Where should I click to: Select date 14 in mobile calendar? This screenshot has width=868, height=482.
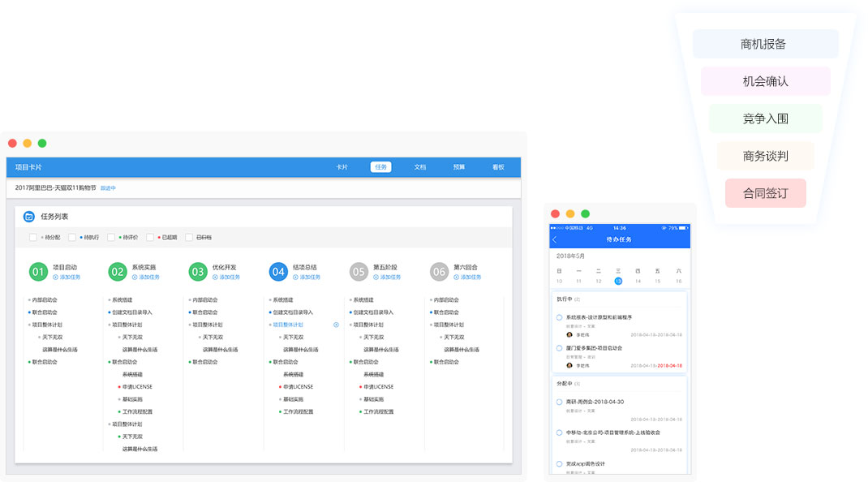(638, 281)
